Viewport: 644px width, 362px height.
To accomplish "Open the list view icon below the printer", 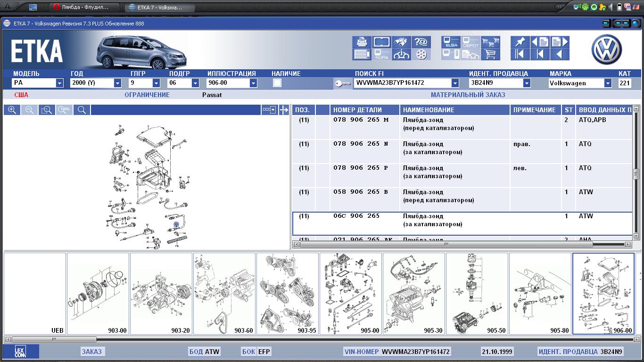I will [362, 54].
